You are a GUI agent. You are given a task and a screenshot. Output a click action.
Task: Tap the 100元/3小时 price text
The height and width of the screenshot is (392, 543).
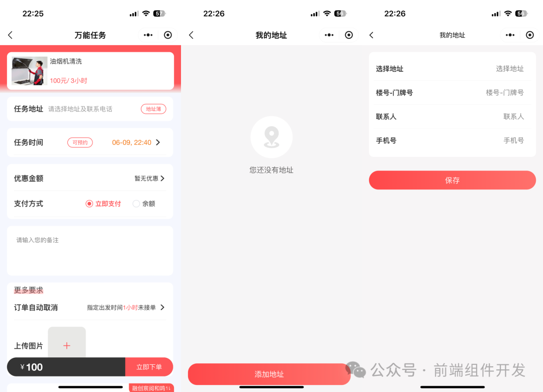(68, 81)
